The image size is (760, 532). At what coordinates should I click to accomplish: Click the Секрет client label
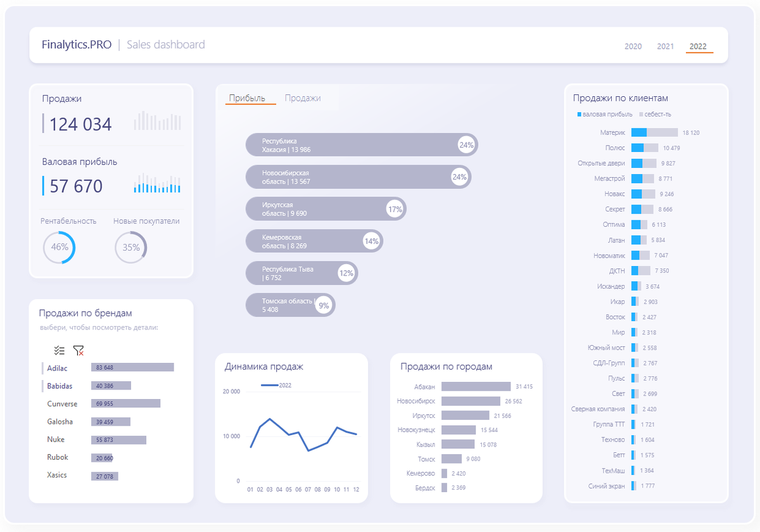[615, 209]
